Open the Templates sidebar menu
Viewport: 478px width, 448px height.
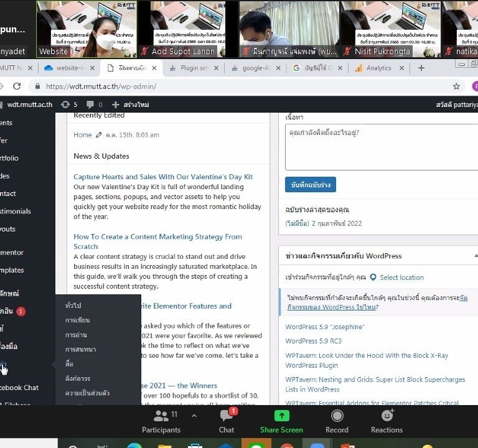click(x=12, y=270)
